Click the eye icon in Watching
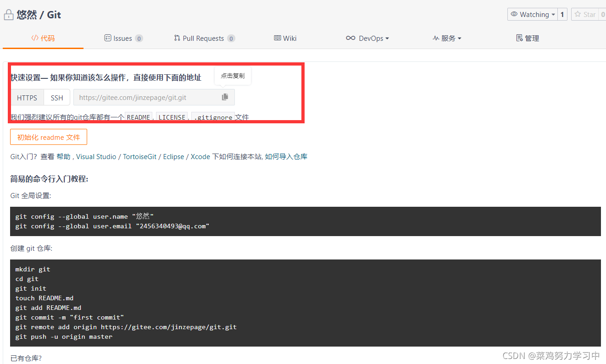The image size is (606, 364). tap(514, 14)
